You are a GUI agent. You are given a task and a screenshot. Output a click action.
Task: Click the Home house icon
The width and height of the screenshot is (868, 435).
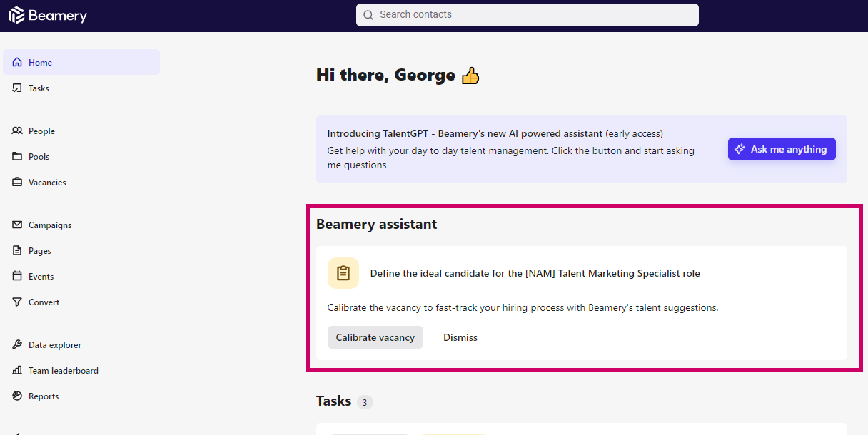(x=17, y=63)
